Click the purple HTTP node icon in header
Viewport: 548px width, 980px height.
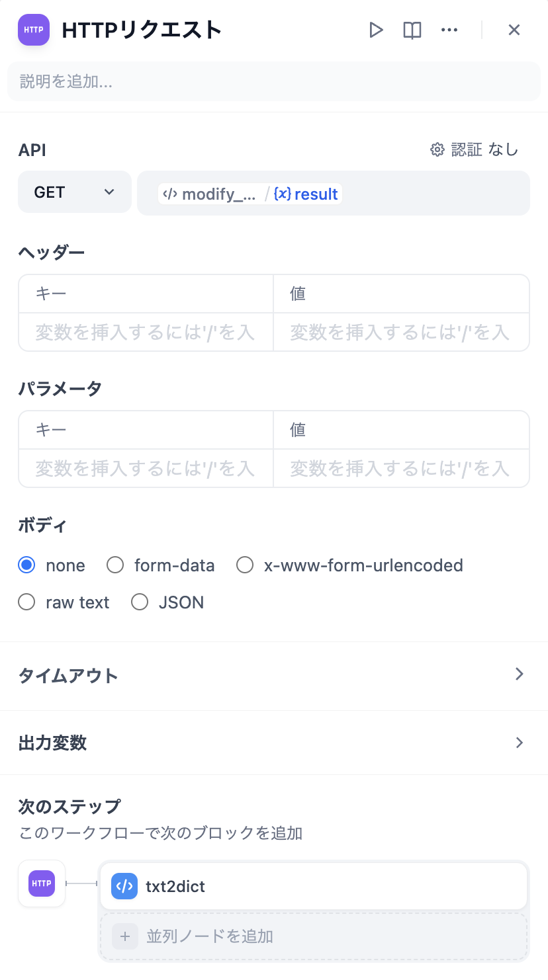tap(34, 30)
